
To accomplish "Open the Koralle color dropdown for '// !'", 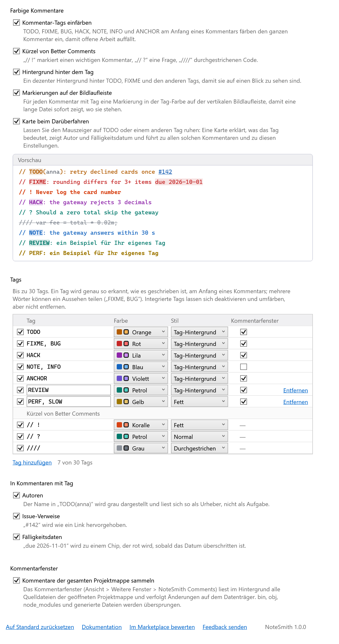I will point(141,425).
